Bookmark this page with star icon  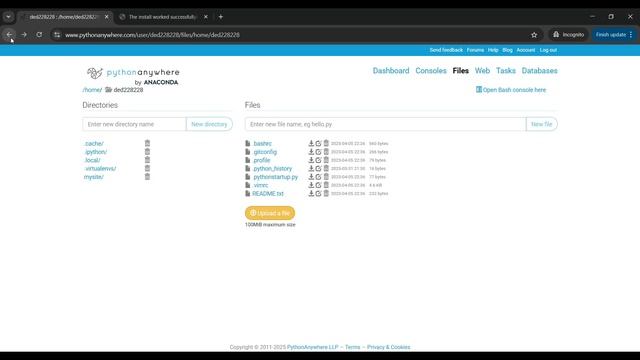click(x=534, y=35)
